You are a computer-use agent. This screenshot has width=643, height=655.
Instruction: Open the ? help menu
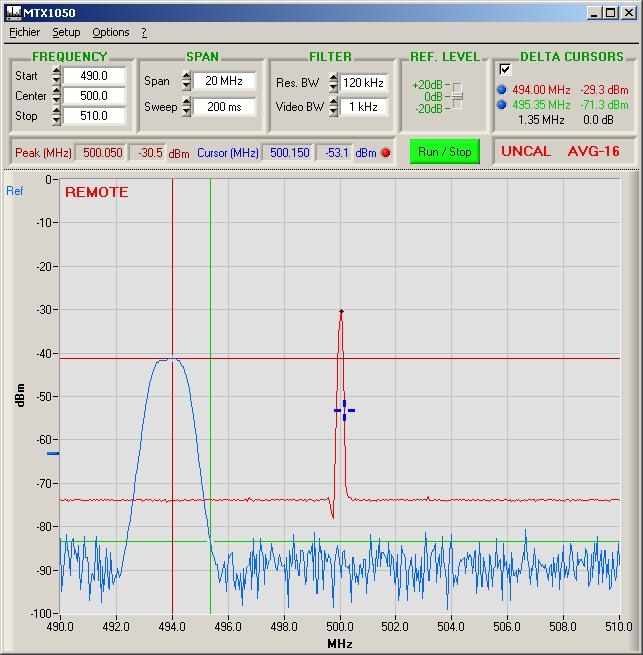coord(144,32)
